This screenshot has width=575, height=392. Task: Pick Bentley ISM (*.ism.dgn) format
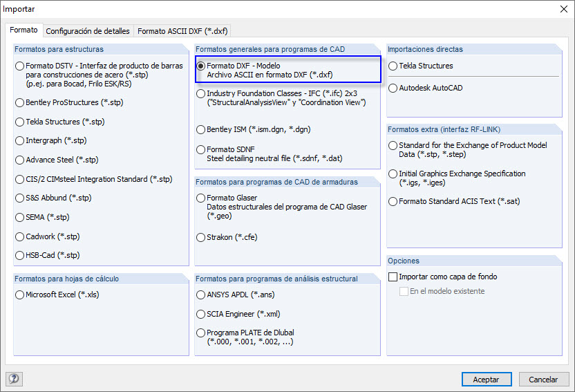click(x=201, y=130)
